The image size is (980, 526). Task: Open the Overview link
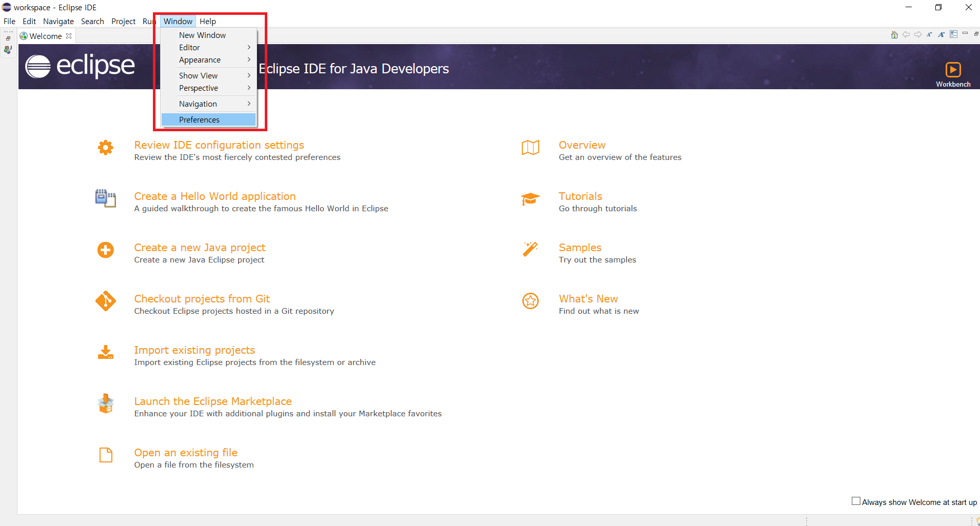[x=582, y=145]
